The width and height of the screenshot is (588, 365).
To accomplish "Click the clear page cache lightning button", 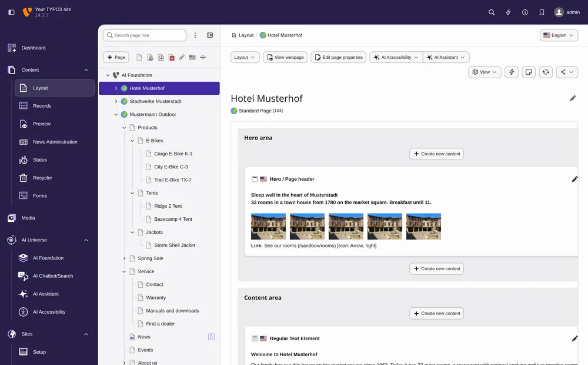I will (512, 72).
